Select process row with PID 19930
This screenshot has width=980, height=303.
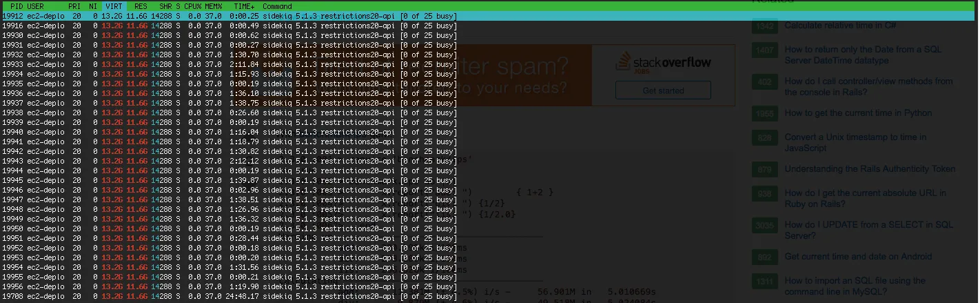click(229, 35)
